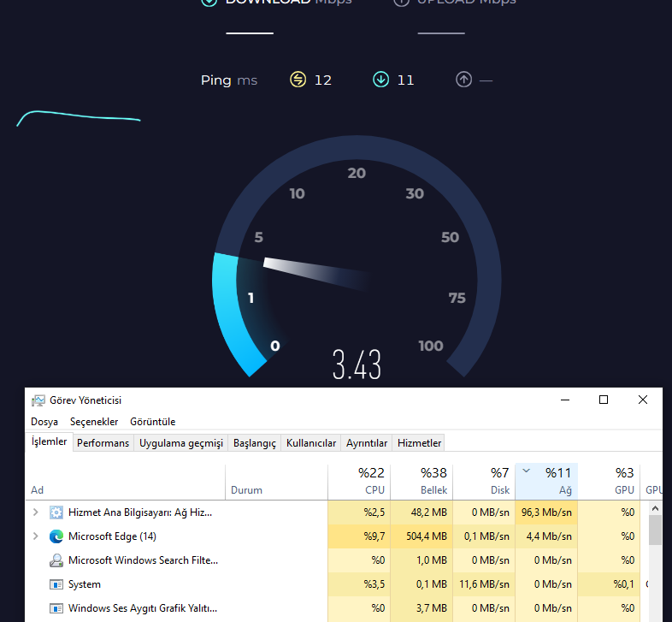Switch to the Ayrıntılar tab
This screenshot has width=672, height=622.
(x=367, y=443)
